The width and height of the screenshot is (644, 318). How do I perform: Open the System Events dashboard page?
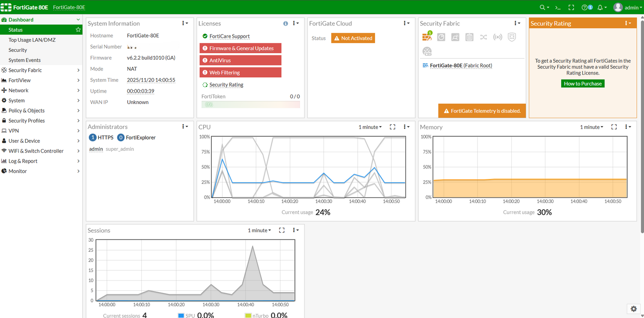tap(25, 60)
